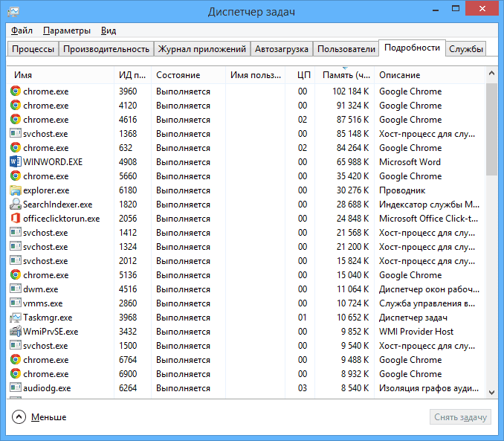The image size is (504, 441).
Task: Select the vmms.exe process name
Action: tap(43, 303)
